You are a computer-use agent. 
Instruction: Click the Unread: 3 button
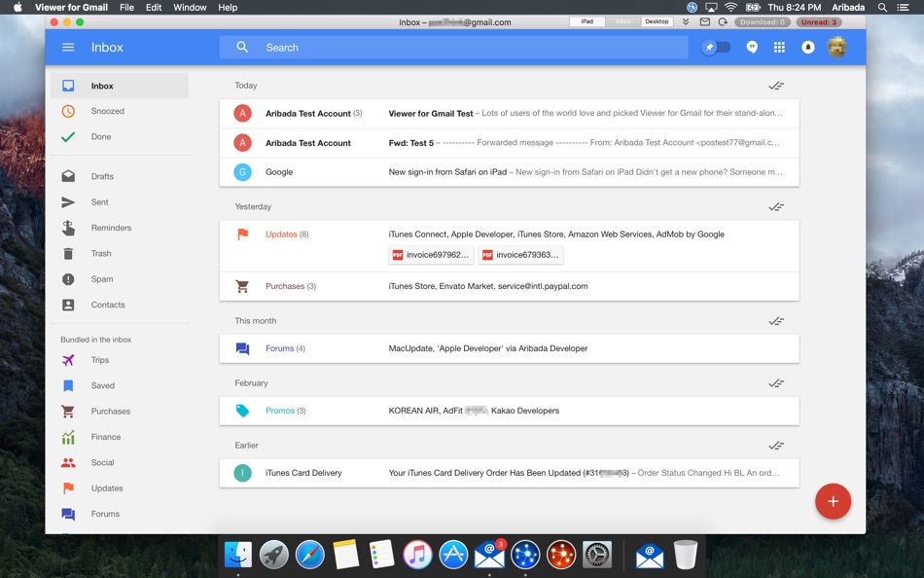coord(819,21)
